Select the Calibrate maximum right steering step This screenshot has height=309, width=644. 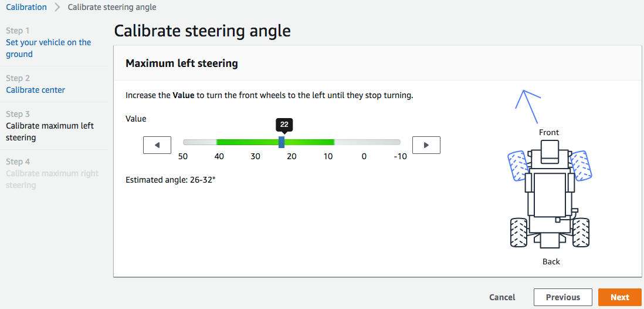point(52,179)
